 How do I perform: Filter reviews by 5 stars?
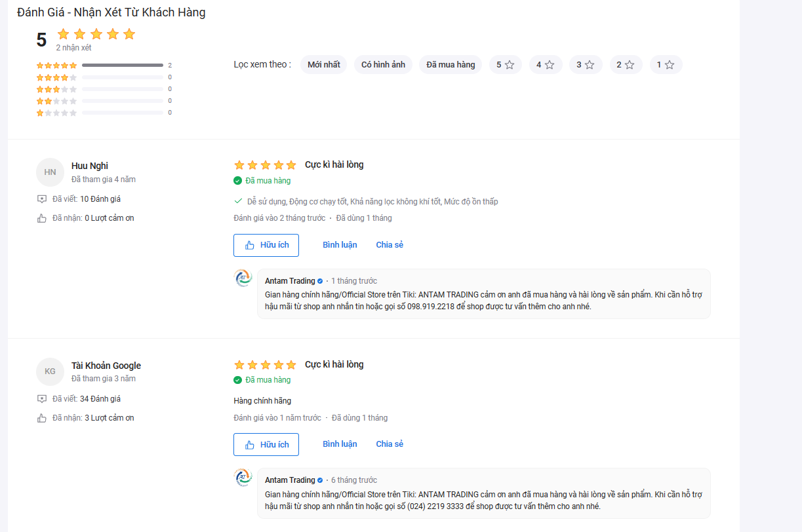(506, 65)
